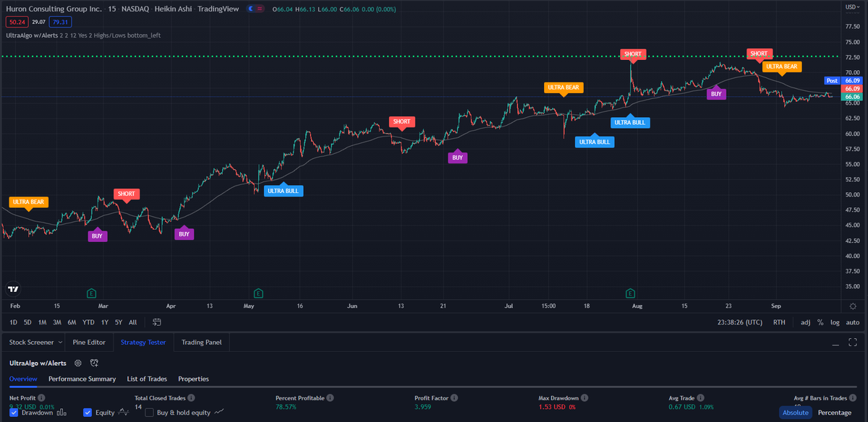Click the TradingView logo on the chart
Viewport: 868px width, 422px height.
click(13, 288)
